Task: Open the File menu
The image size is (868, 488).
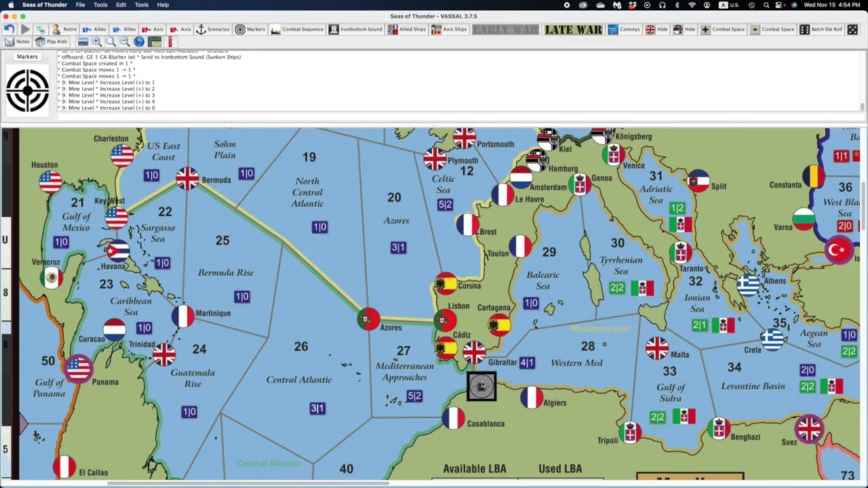Action: tap(80, 5)
